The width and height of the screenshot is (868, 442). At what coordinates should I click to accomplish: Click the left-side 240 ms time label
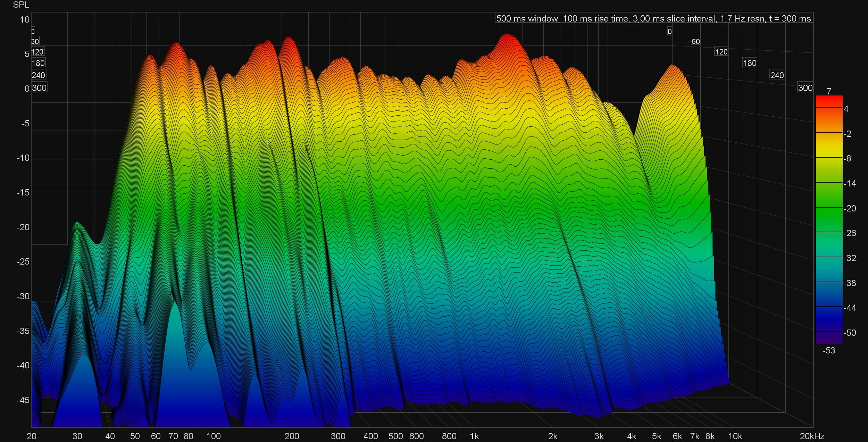(x=38, y=75)
